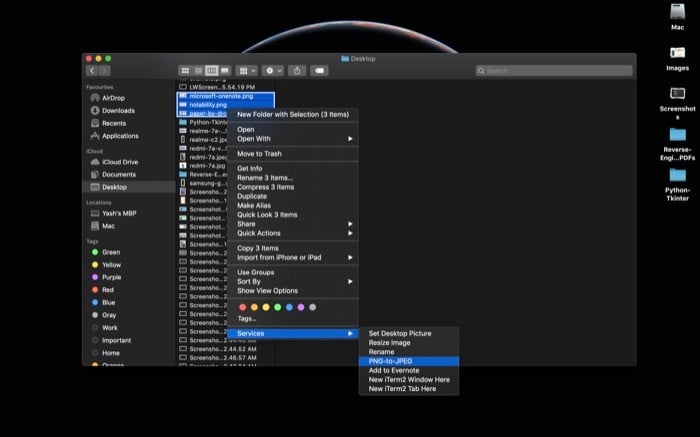This screenshot has width=700, height=437.
Task: Choose the Resize Image service
Action: (x=409, y=343)
